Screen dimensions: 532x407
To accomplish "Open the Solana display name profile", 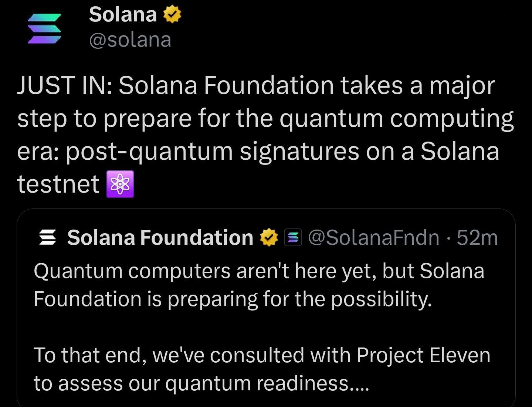I will point(123,15).
